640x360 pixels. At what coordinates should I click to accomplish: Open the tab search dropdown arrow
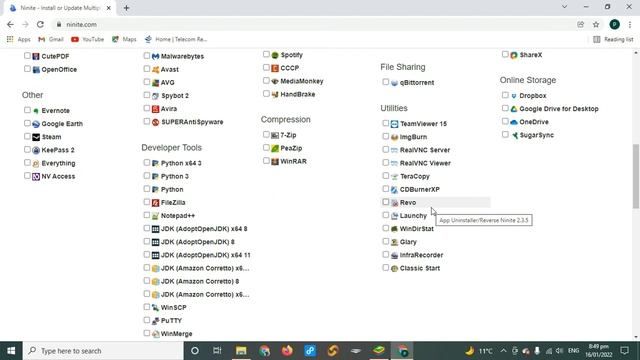[564, 7]
